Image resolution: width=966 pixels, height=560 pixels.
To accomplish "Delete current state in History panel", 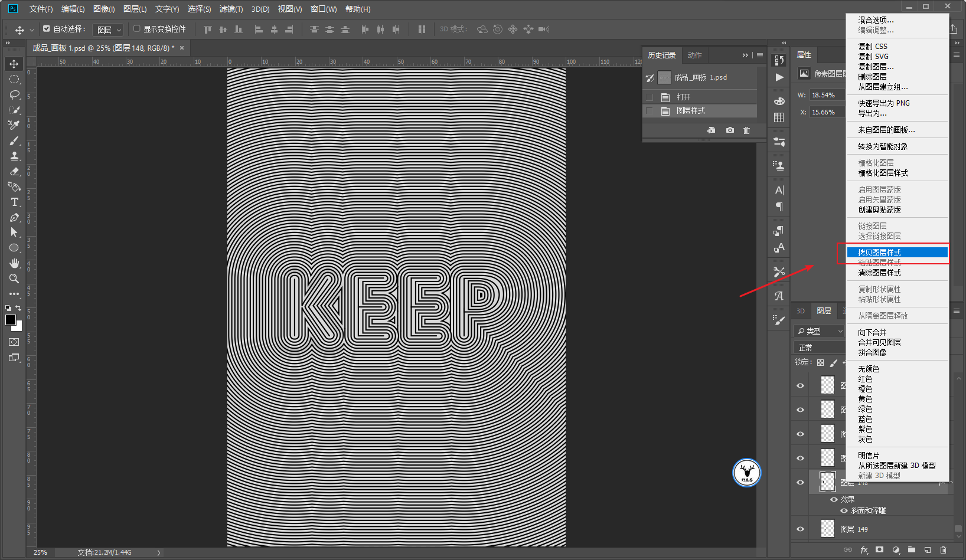I will point(746,130).
